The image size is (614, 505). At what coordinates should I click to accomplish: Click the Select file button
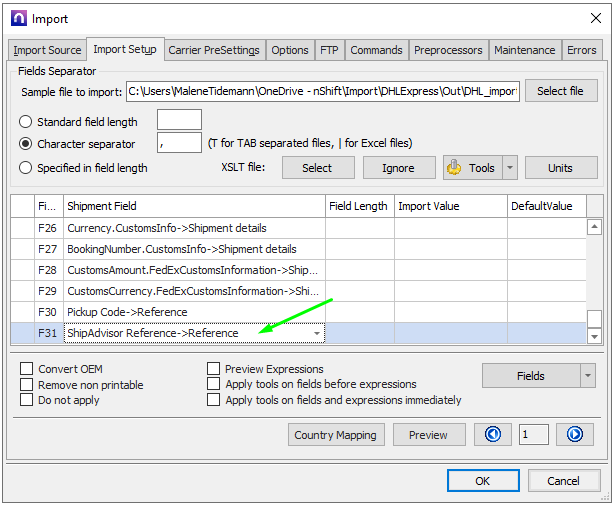(560, 91)
